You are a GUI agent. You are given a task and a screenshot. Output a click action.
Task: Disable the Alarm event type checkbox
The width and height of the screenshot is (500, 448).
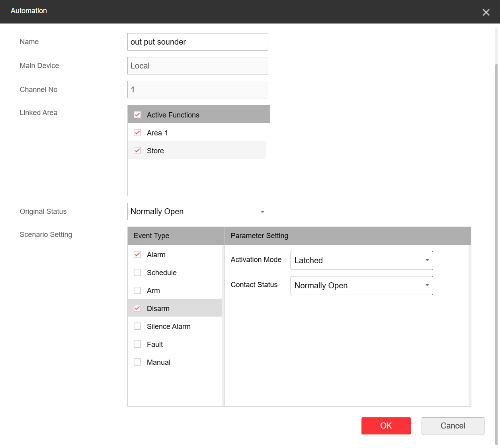pyautogui.click(x=137, y=254)
